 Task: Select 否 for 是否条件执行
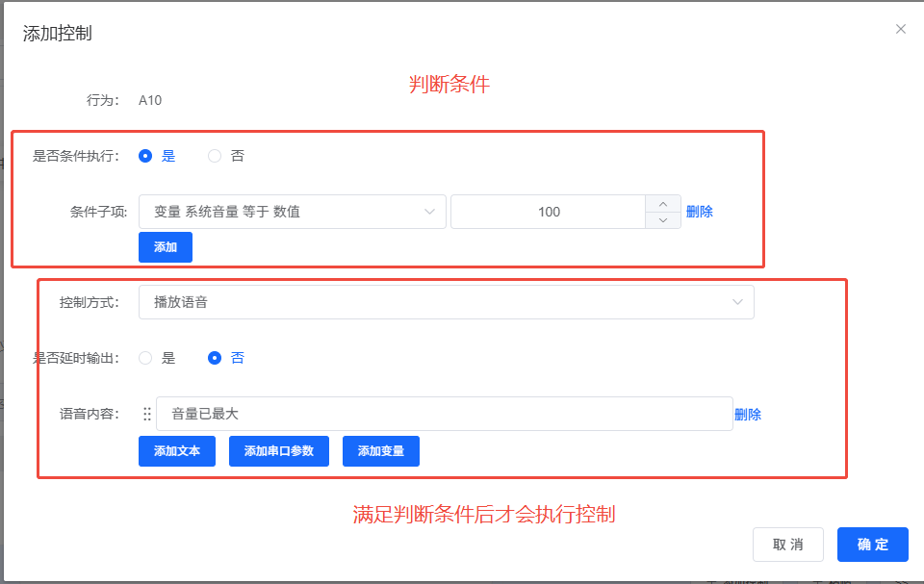pyautogui.click(x=215, y=155)
